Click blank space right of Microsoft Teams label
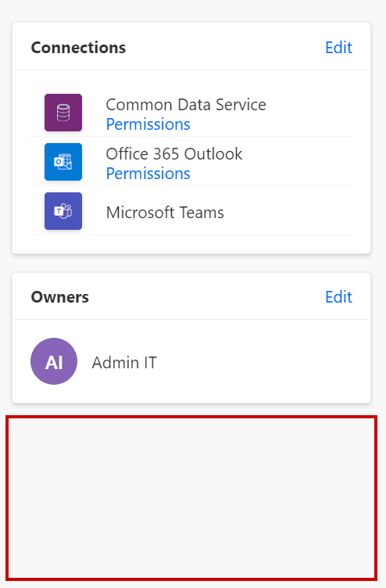 (288, 212)
